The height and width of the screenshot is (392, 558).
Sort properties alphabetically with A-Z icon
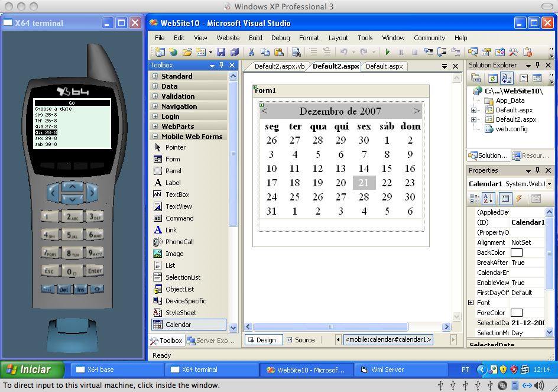488,199
